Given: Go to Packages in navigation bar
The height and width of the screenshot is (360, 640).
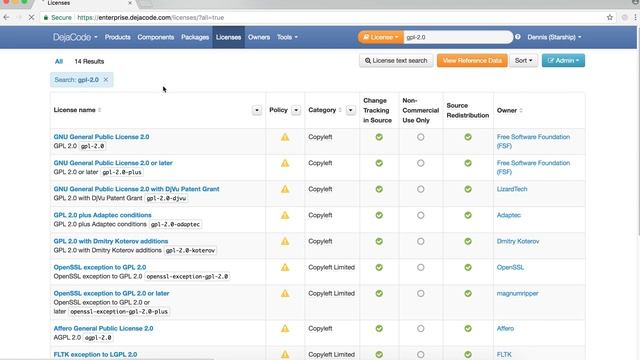Looking at the screenshot, I should [195, 37].
